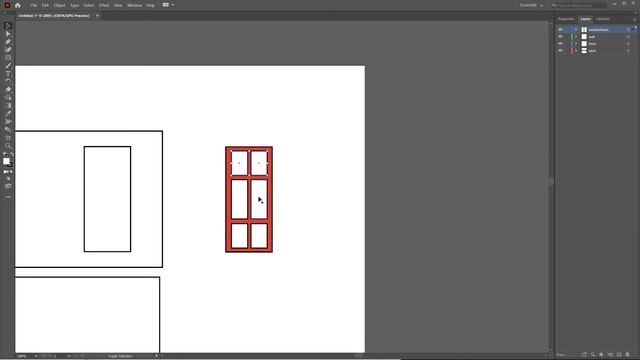The height and width of the screenshot is (360, 640).
Task: Expand the wall layer
Action: (576, 37)
